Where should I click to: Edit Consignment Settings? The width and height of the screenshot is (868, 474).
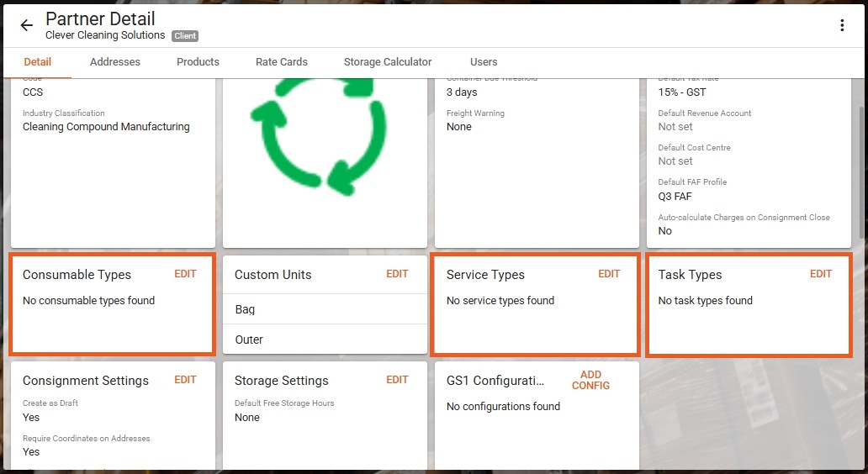coord(185,380)
